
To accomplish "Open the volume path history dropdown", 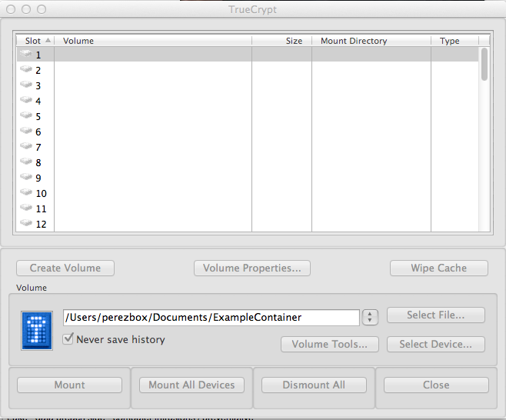I will (x=370, y=317).
